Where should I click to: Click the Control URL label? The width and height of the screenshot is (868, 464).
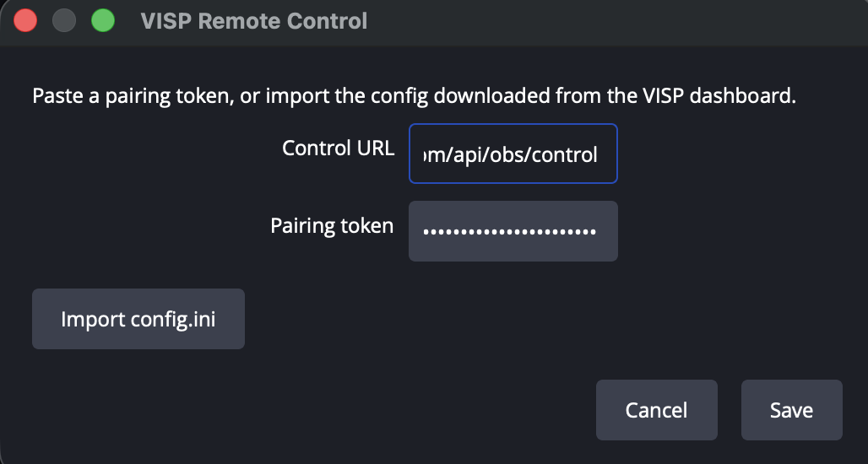(339, 148)
